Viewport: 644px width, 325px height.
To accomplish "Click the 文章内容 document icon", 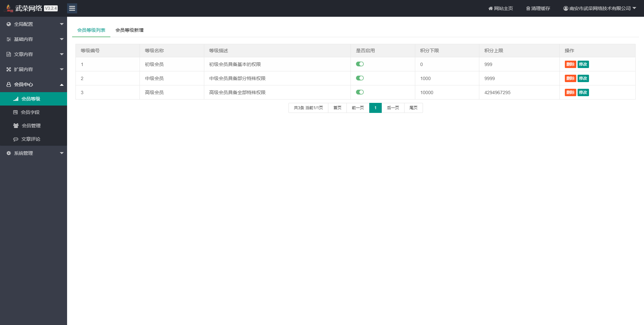I will [9, 54].
